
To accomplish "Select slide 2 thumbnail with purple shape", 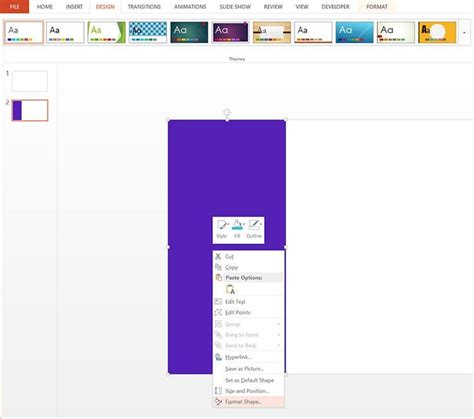I will [x=30, y=110].
